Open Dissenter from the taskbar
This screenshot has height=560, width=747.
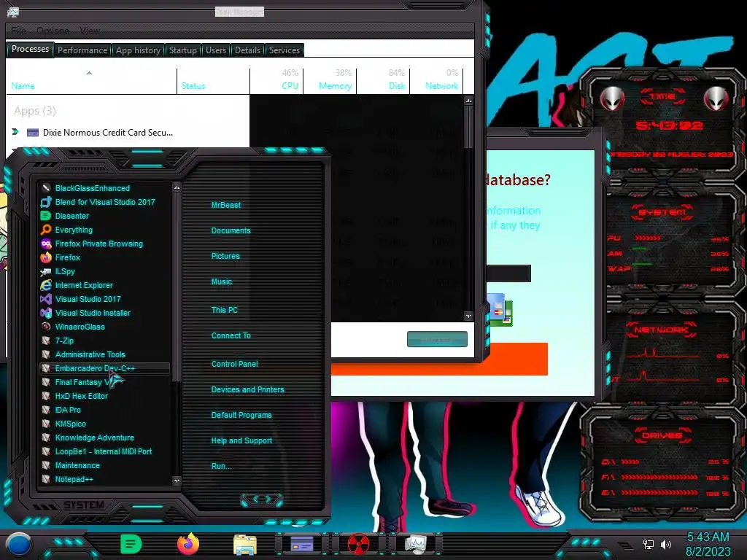click(131, 544)
